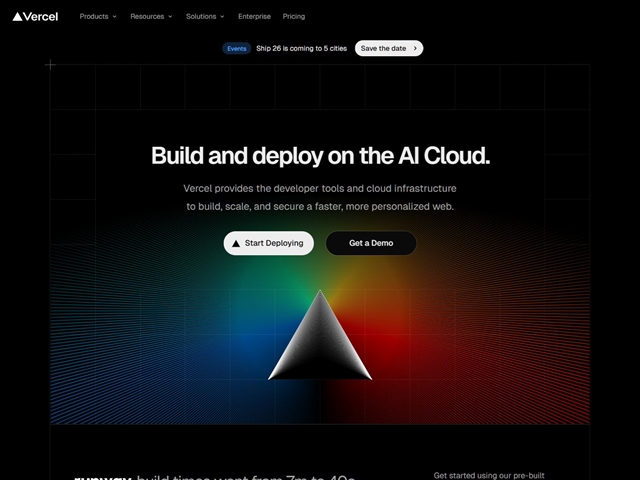Go to the Enterprise page

pyautogui.click(x=254, y=17)
